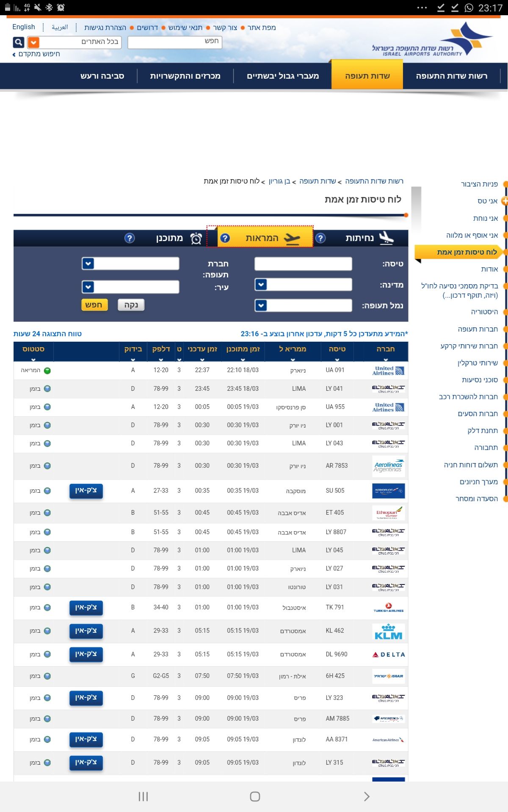The image size is (508, 812).
Task: Open sidebar public inquiries link
Action: click(x=479, y=184)
